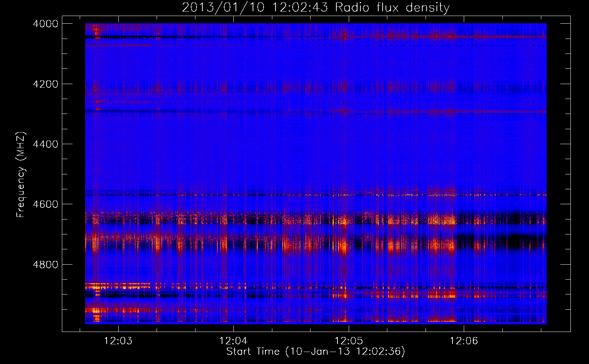Click the 4400 frequency axis label
This screenshot has height=364, width=589.
46,144
